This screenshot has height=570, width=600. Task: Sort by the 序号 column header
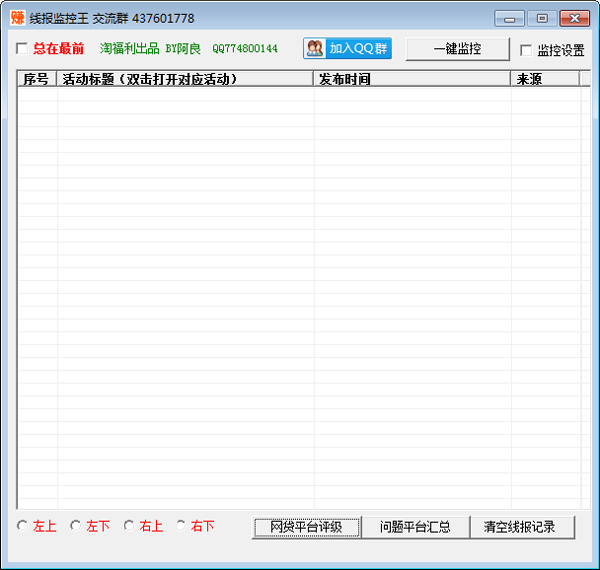37,79
